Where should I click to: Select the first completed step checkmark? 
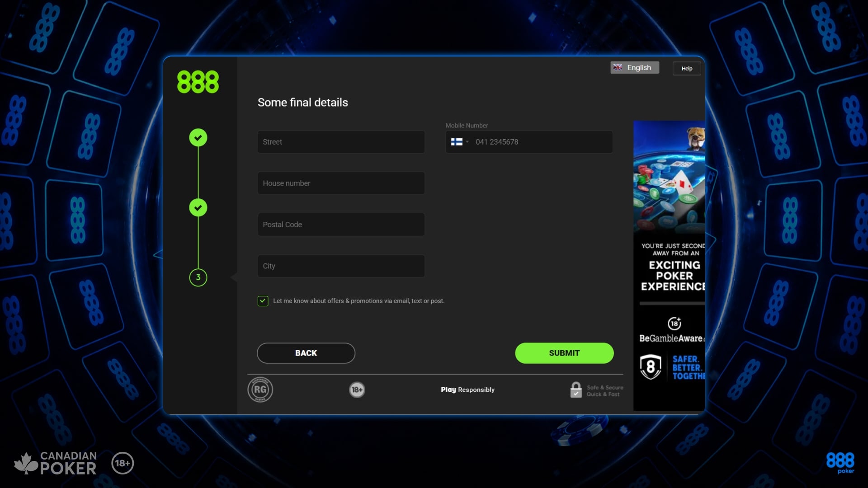(x=198, y=137)
